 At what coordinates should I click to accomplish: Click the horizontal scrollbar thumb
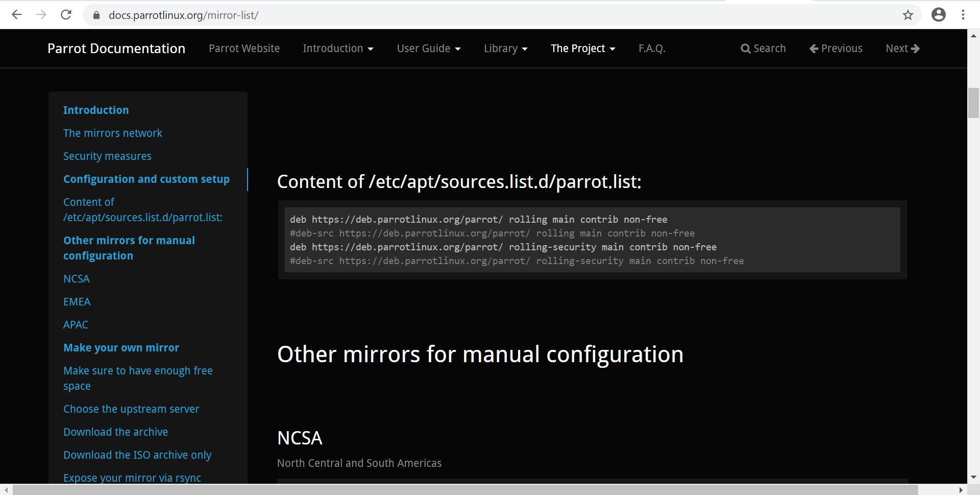coord(465,490)
